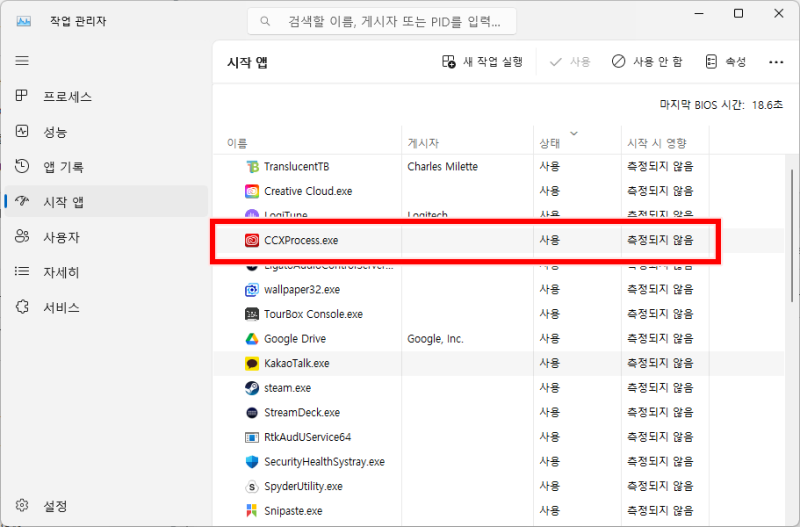Screen dimensions: 800x527
Task: Click 사용 status of KakaoTalk.exe row
Action: click(549, 363)
